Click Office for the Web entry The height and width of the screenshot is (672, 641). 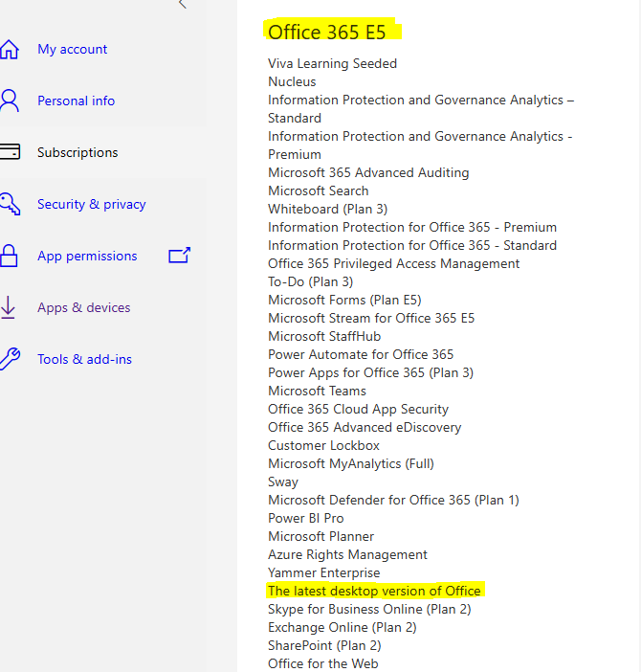point(322,663)
